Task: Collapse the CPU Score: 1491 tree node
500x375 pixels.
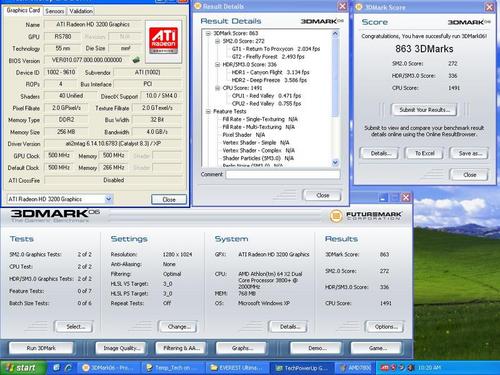Action: pyautogui.click(x=217, y=88)
